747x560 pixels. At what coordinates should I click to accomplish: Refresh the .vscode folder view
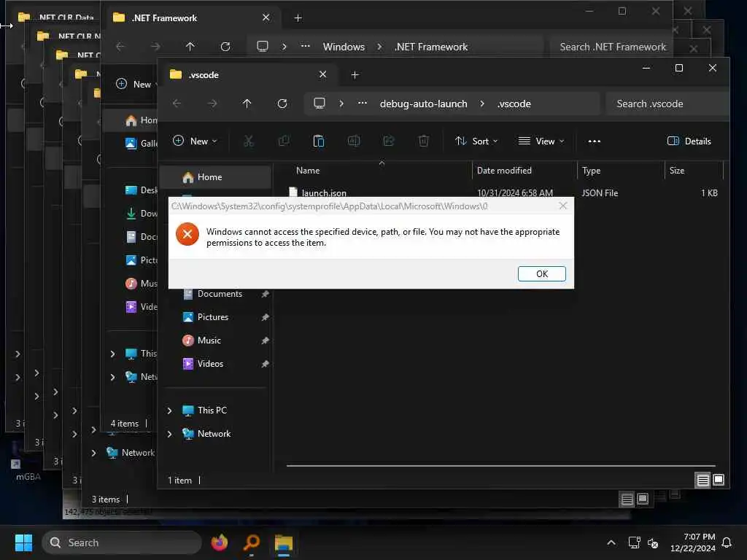coord(282,104)
